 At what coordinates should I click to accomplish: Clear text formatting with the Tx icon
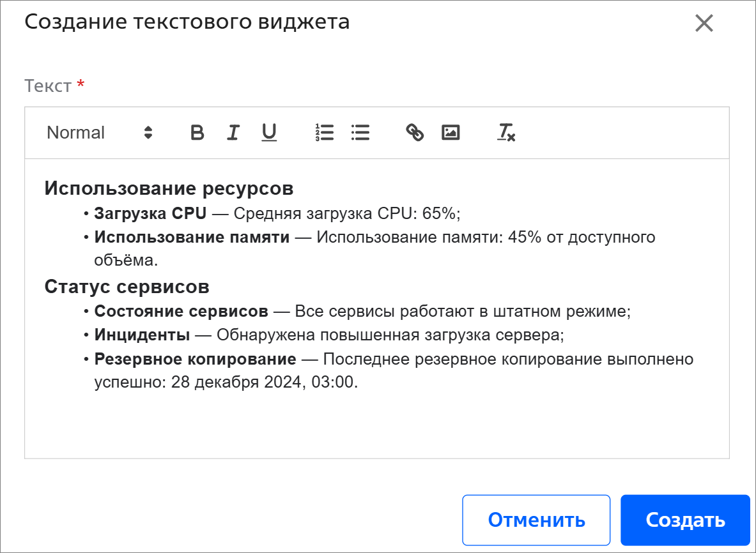tap(505, 132)
